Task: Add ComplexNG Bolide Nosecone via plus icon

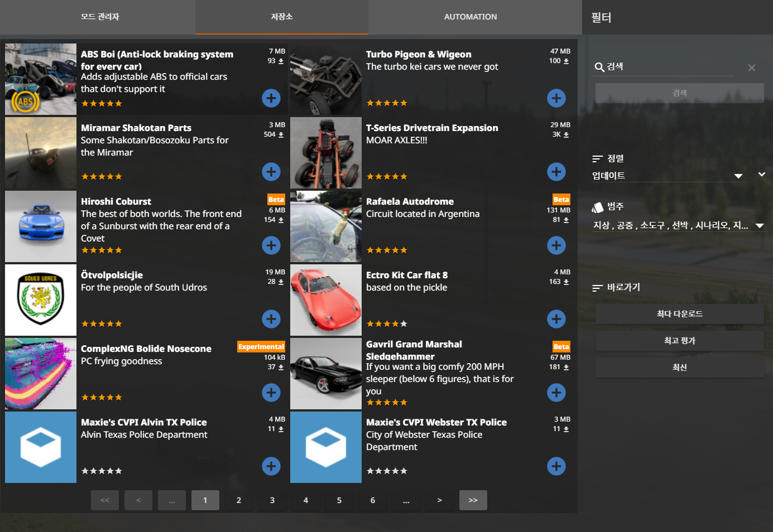Action: tap(271, 393)
